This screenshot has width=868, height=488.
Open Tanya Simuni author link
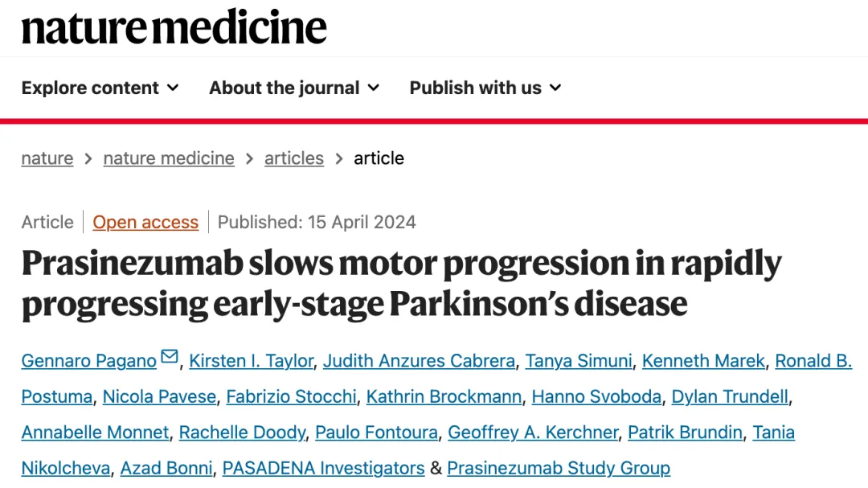click(x=579, y=361)
